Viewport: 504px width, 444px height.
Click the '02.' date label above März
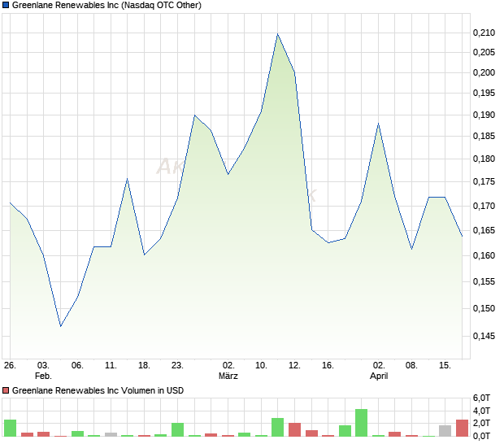228,365
